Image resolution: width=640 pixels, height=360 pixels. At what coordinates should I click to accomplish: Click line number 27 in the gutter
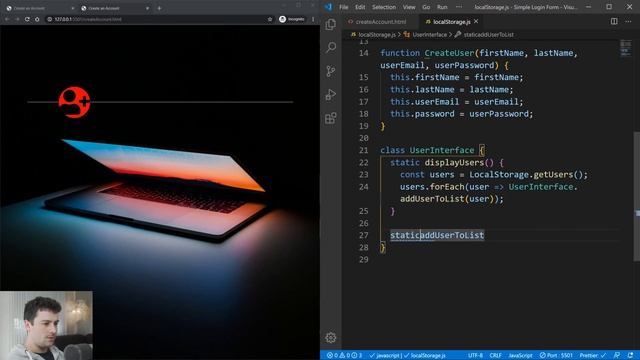click(364, 235)
